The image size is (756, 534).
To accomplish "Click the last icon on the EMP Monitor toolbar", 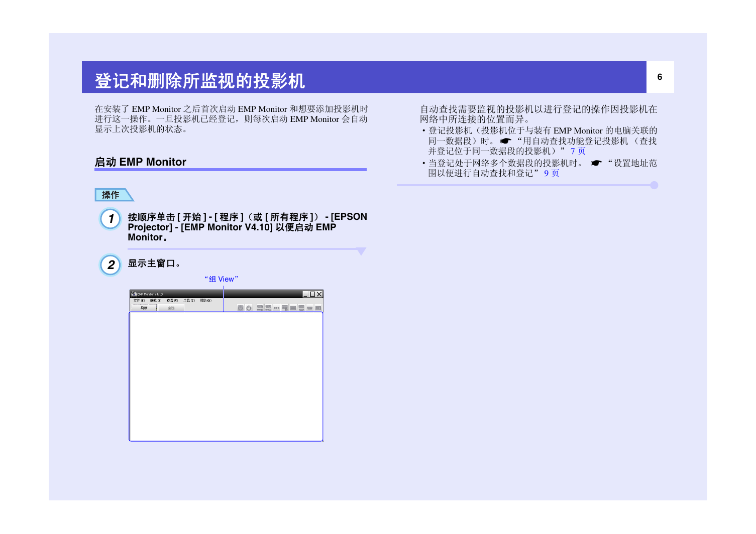I will pyautogui.click(x=318, y=308).
